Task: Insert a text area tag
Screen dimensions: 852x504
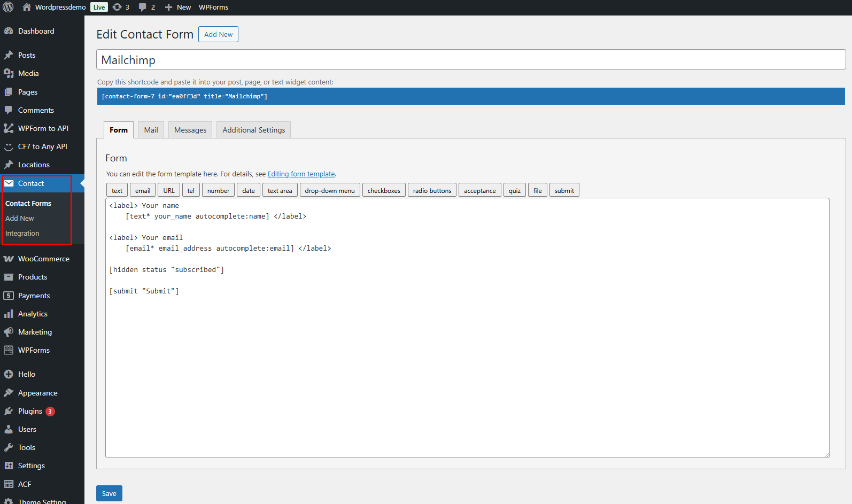Action: [280, 190]
